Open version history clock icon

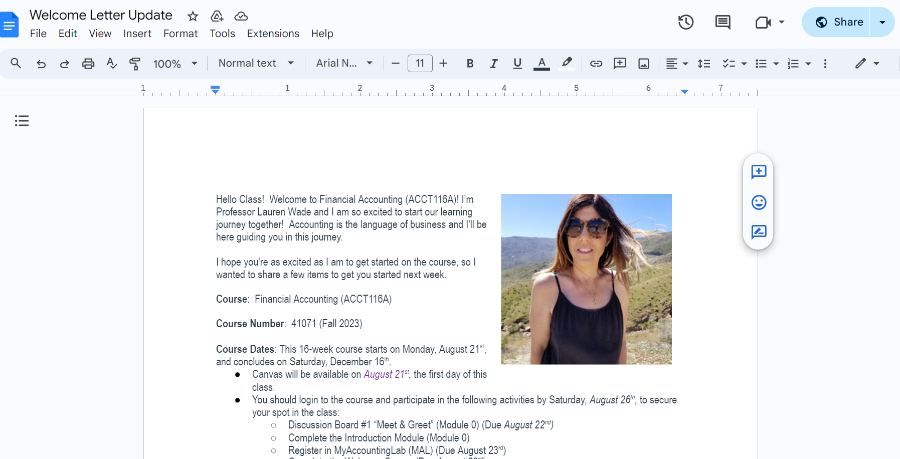pos(685,22)
